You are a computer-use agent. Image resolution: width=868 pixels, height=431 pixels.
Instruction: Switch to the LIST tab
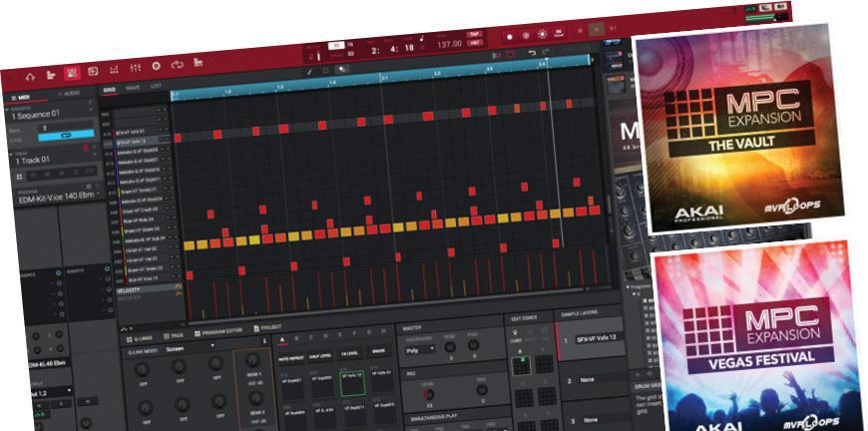click(156, 86)
